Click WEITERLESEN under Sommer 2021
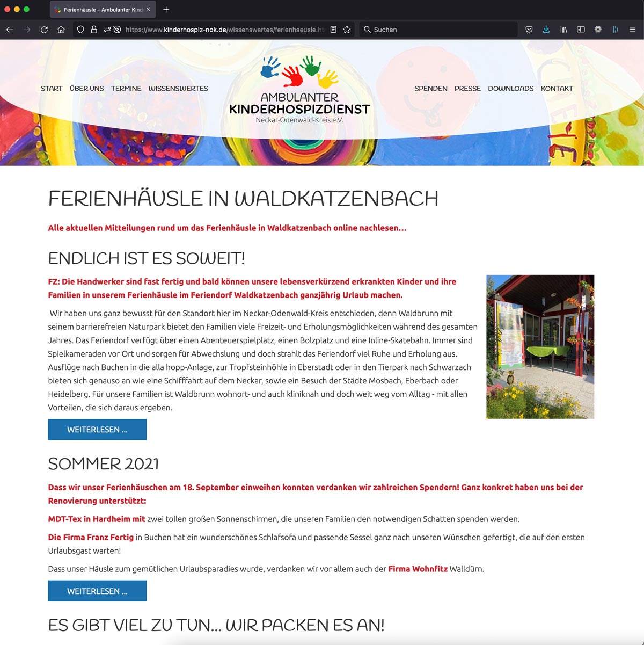Screen dimensions: 644x645 [97, 591]
